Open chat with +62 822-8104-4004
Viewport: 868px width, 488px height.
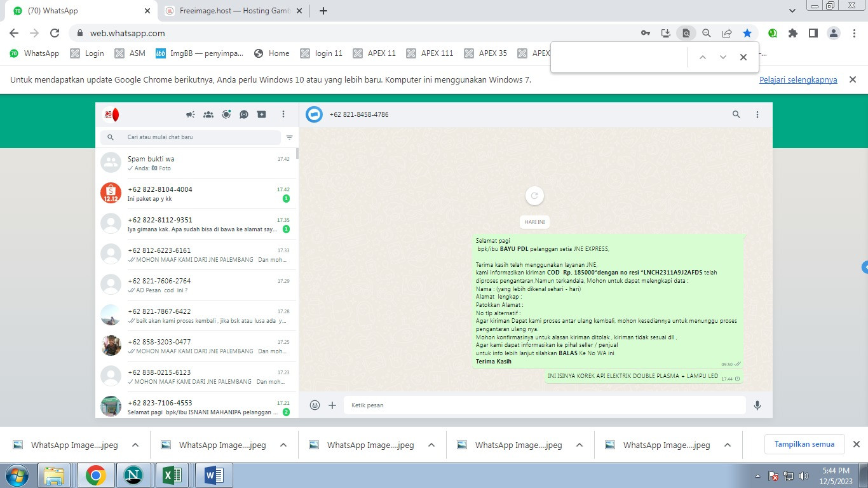point(197,194)
